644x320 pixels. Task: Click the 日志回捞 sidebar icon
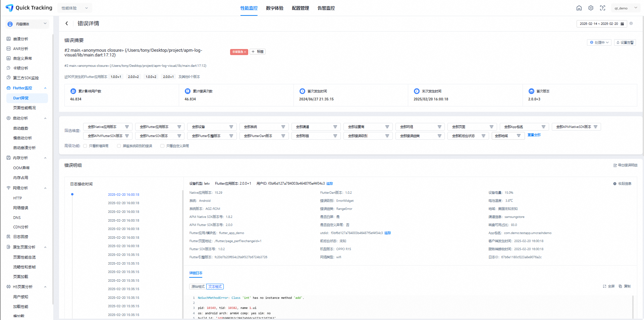[x=9, y=237]
